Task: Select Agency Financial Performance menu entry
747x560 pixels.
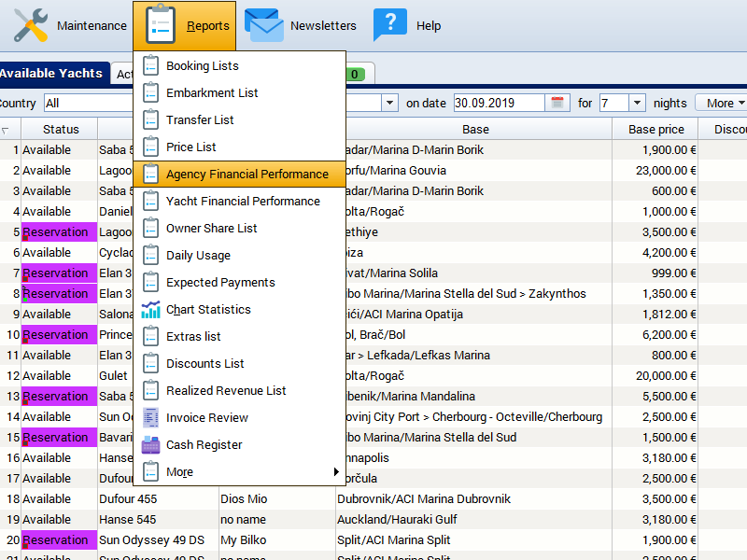Action: point(247,175)
